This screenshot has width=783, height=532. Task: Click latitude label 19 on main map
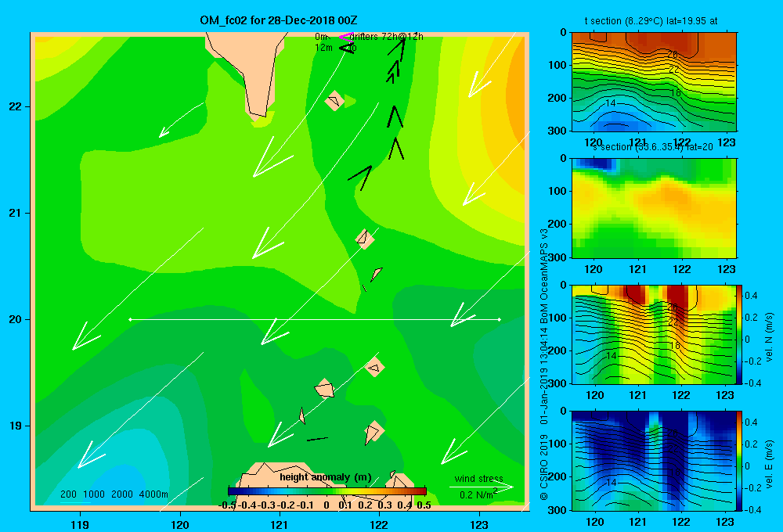15,426
